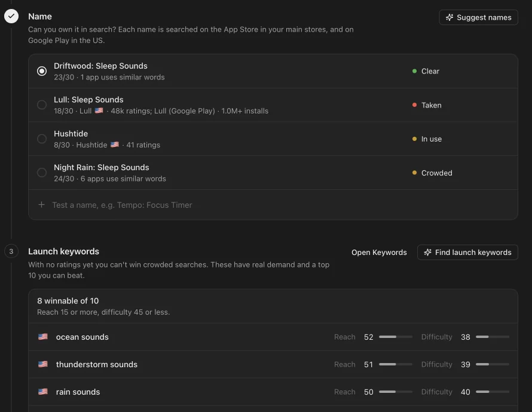The width and height of the screenshot is (532, 412).
Task: Click the thunderstorm sounds Difficulty bar
Action: point(493,364)
